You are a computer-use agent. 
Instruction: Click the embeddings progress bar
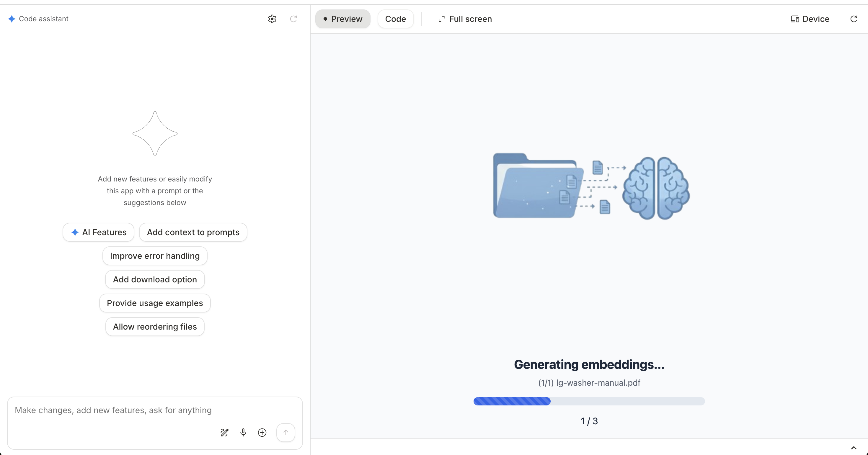click(x=589, y=402)
